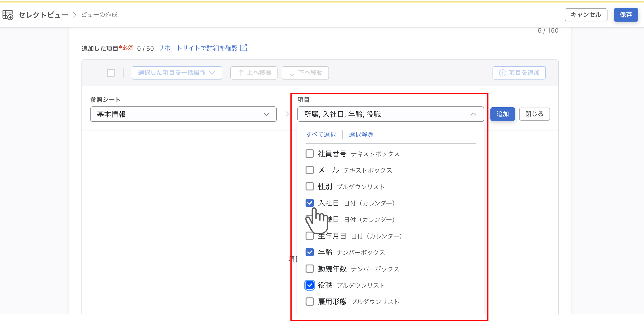Open サポートサイトで詳細を確認 link
Screen dimensions: 644x321
tap(198, 48)
